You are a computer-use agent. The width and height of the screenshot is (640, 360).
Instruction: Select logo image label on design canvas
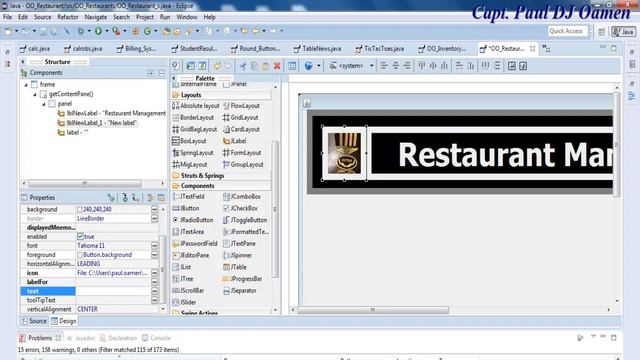click(344, 153)
